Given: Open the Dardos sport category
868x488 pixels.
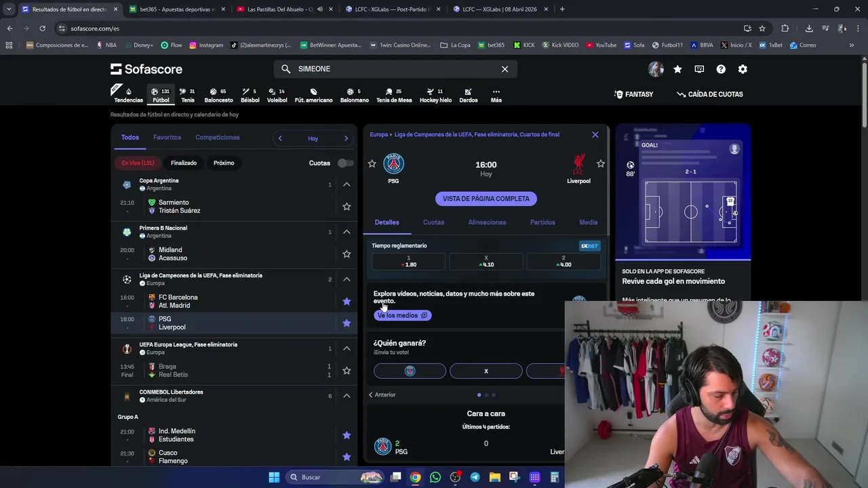Looking at the screenshot, I should pyautogui.click(x=469, y=96).
